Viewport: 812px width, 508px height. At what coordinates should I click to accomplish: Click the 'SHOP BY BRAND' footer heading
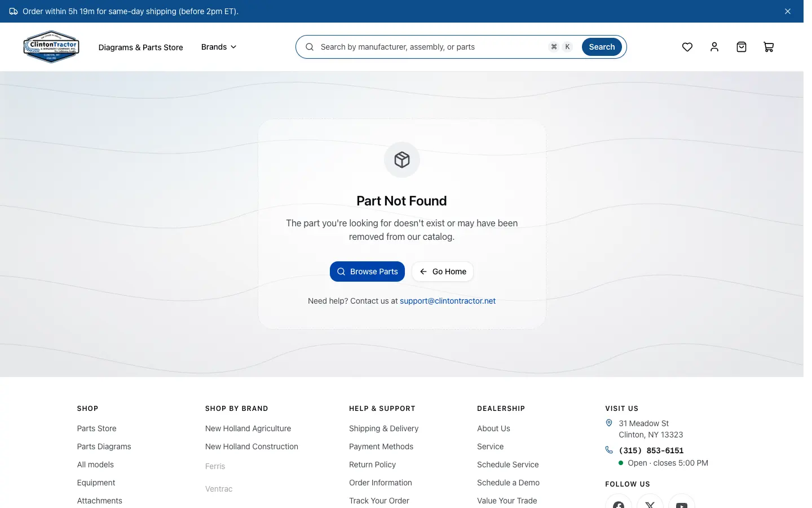pos(237,409)
